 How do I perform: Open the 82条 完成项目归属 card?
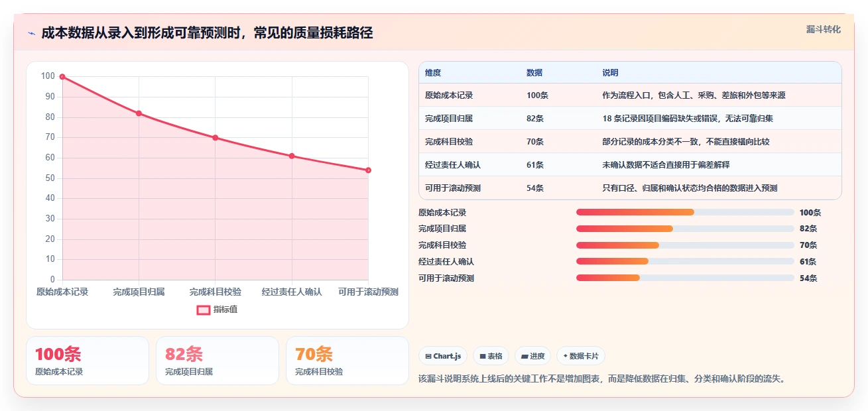(x=217, y=361)
